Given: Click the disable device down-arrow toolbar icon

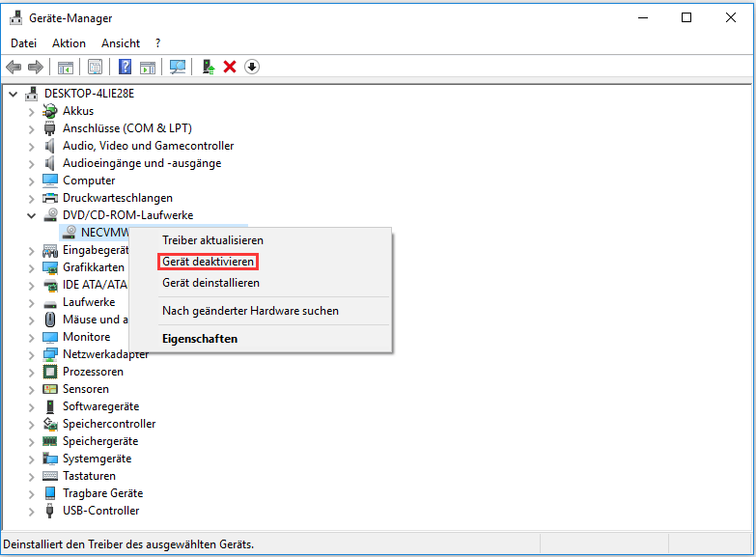Looking at the screenshot, I should tap(252, 67).
